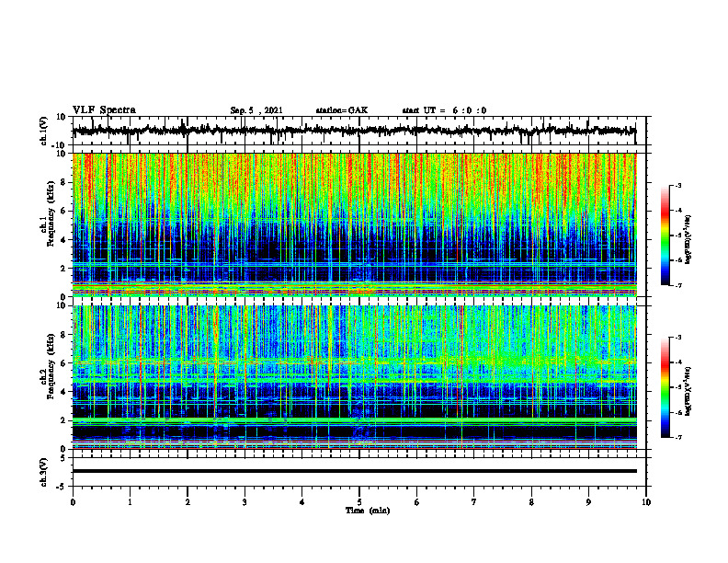Screen dimensions: 728x563
Task: Click inside the ch.2 spectrogram panel
Action: 354,377
